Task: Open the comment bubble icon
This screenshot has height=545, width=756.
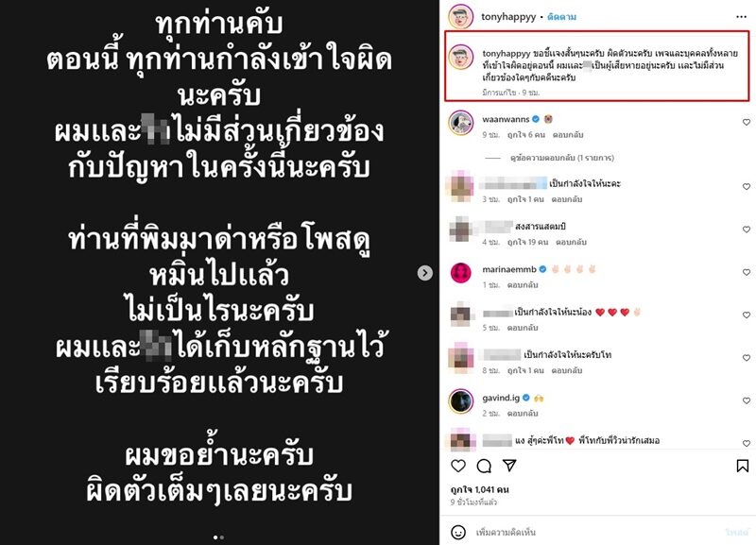Action: coord(484,466)
